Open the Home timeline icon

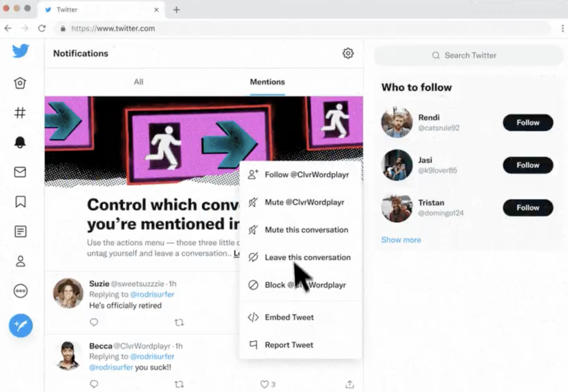[x=20, y=83]
